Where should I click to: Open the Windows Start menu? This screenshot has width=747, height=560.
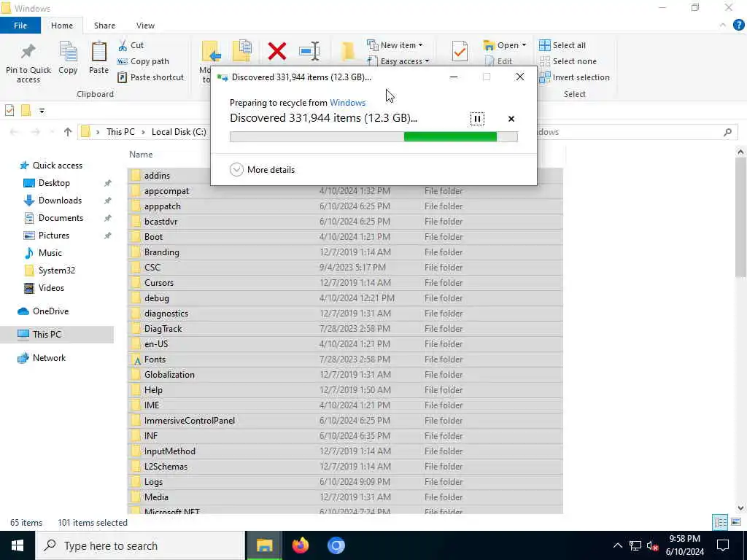click(18, 545)
